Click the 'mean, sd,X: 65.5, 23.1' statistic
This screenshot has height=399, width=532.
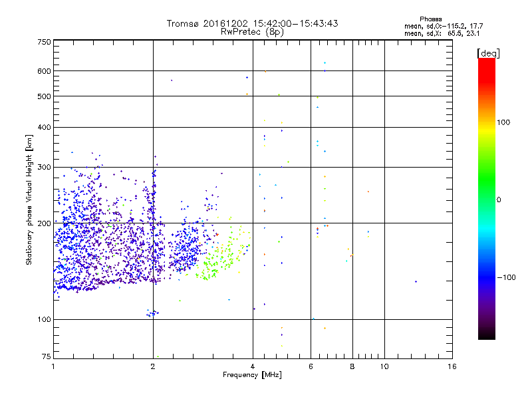tap(442, 33)
